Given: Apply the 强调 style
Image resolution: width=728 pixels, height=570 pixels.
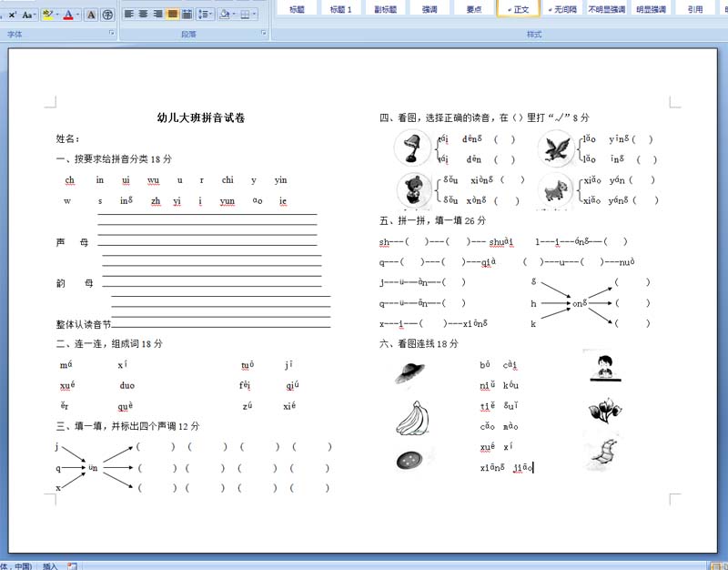Looking at the screenshot, I should click(430, 8).
